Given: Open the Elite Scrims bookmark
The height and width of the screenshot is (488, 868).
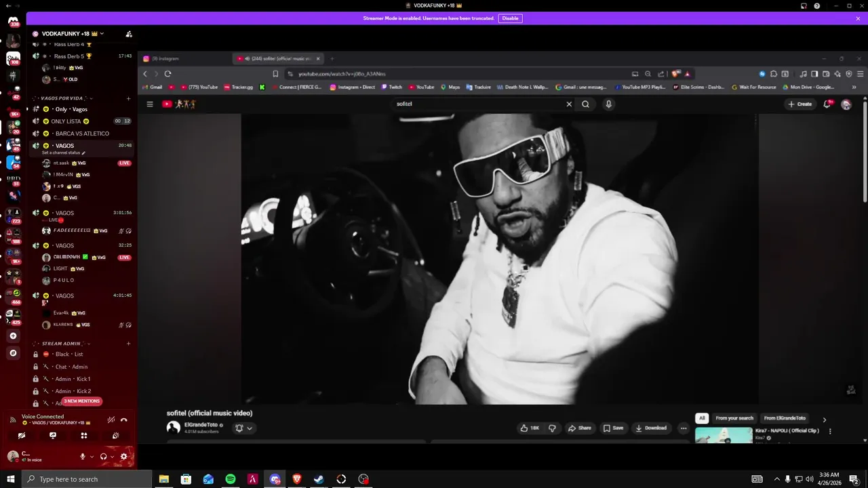Looking at the screenshot, I should click(x=698, y=87).
